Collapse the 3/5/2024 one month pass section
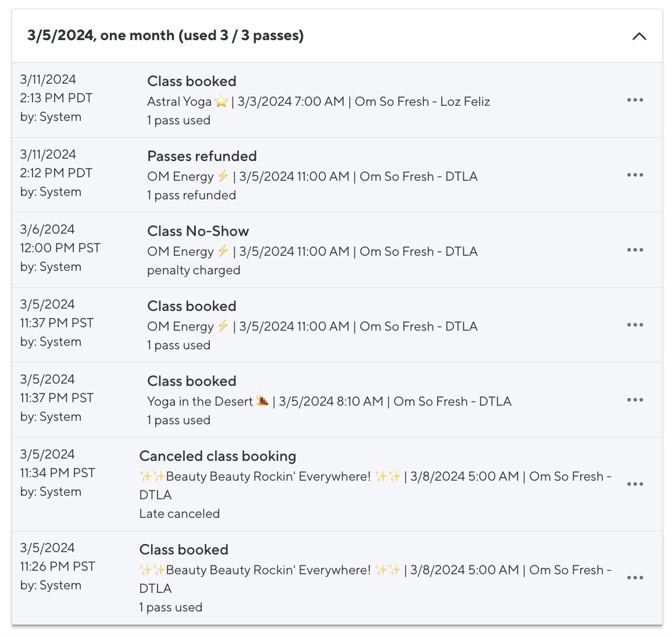672x637 pixels. (x=639, y=36)
